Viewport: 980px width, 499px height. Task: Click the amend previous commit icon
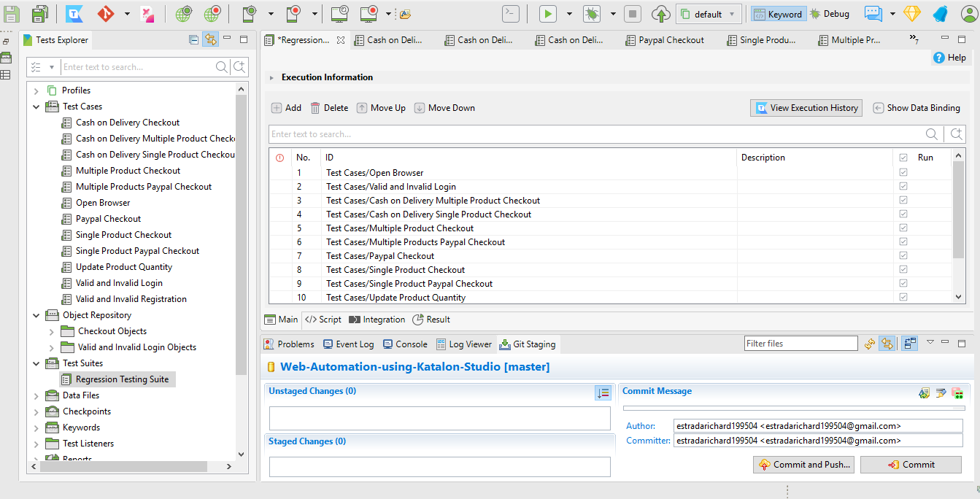[x=925, y=393]
